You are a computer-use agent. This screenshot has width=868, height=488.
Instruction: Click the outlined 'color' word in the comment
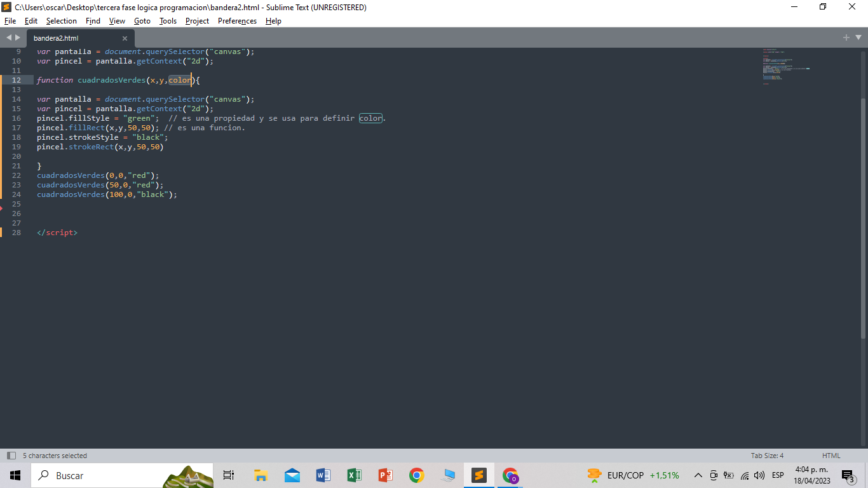coord(371,118)
